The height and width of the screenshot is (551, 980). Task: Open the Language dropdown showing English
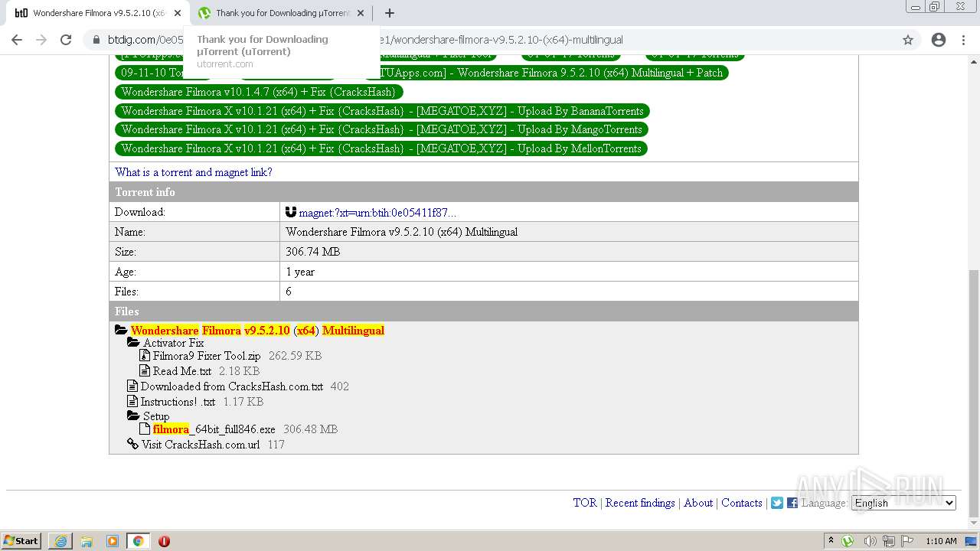pyautogui.click(x=904, y=503)
